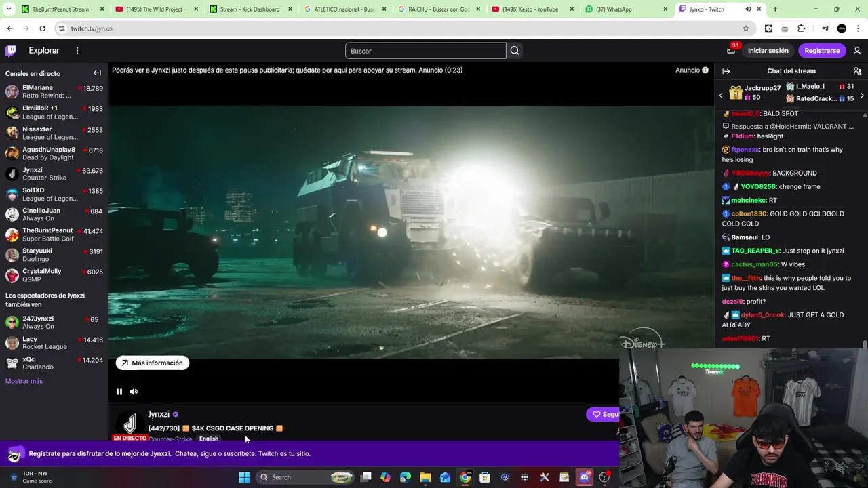Open ElMariana channel in sidebar
The width and height of the screenshot is (868, 488).
tap(54, 92)
